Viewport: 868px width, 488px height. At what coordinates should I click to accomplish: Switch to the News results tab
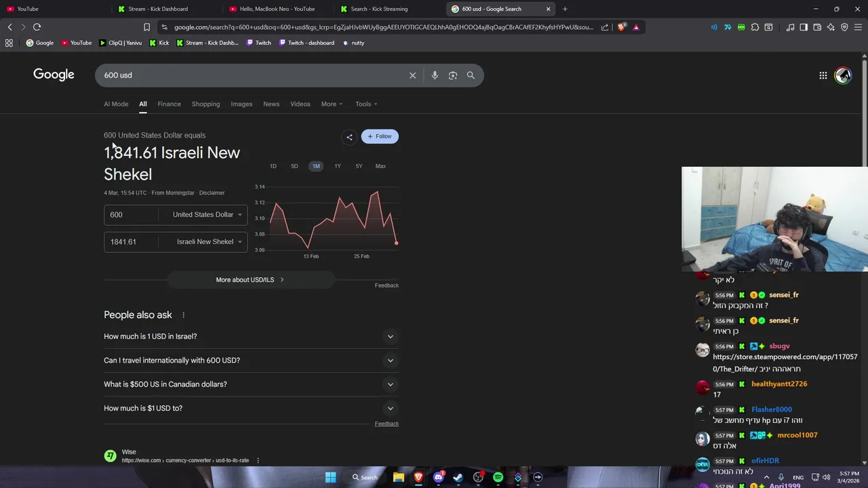pyautogui.click(x=271, y=104)
